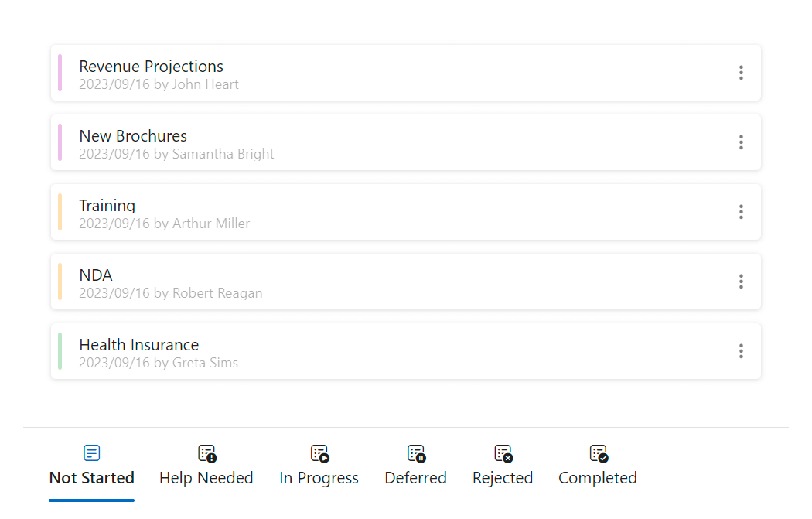The height and width of the screenshot is (519, 812).
Task: Open the Training task's three-dot menu
Action: pos(741,212)
